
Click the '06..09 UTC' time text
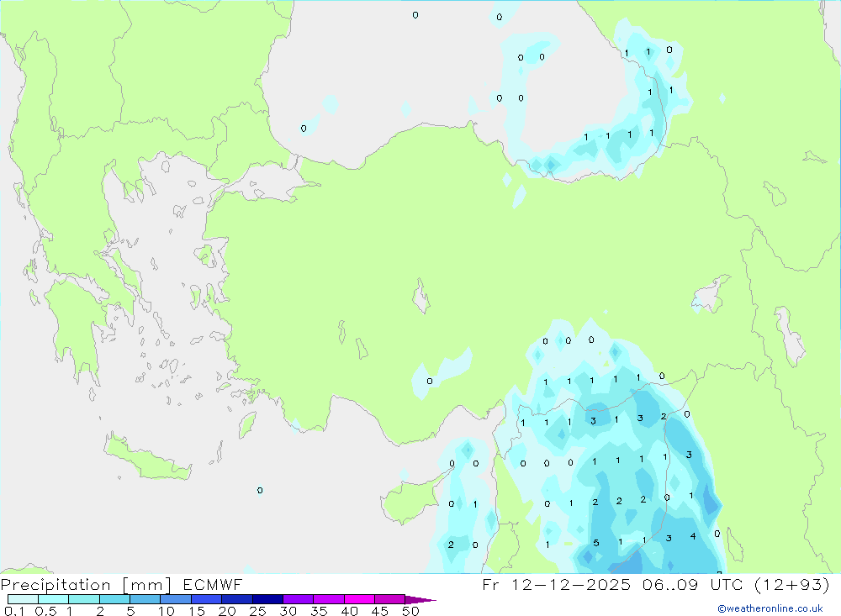(694, 584)
